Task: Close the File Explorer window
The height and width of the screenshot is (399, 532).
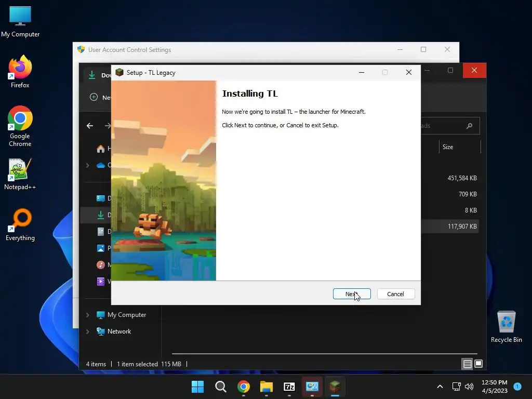Action: 474,70
